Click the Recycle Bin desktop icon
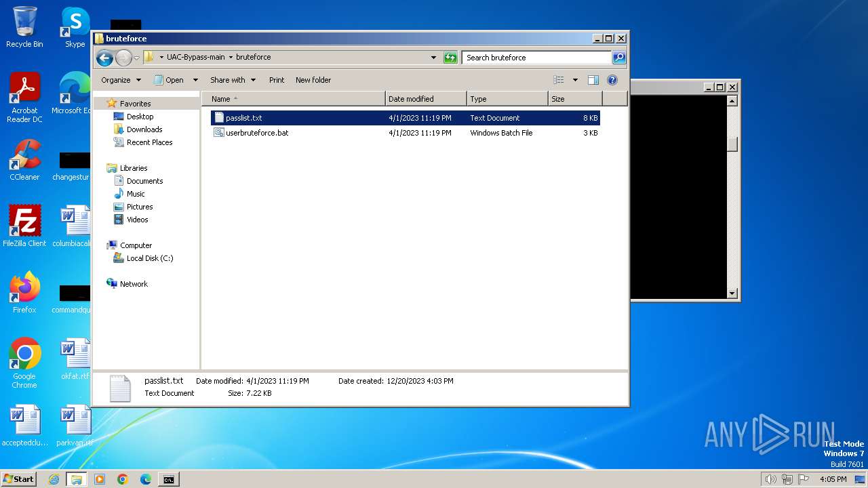Viewport: 868px width, 488px height. (24, 27)
